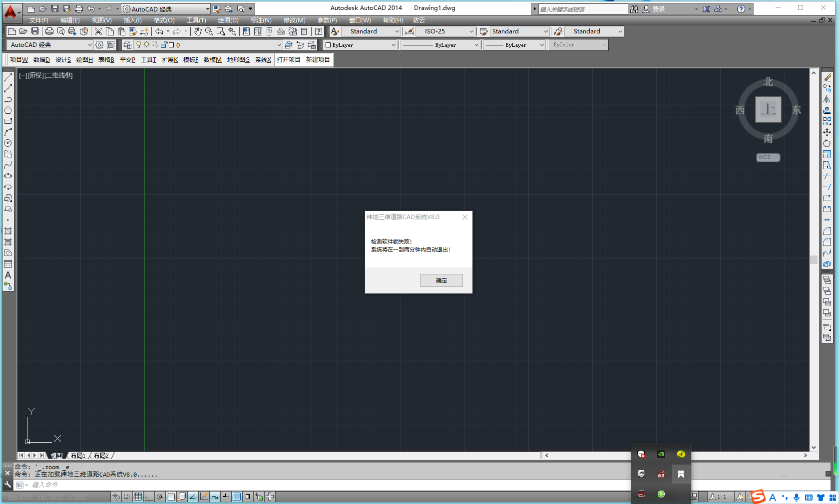Select the Polygon tool
The image size is (839, 504).
tap(8, 110)
